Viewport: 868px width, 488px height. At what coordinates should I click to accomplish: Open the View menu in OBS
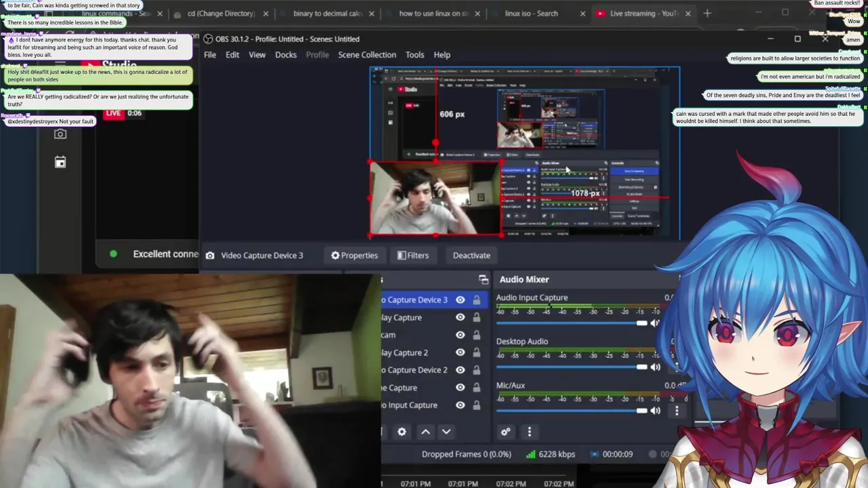pos(257,55)
